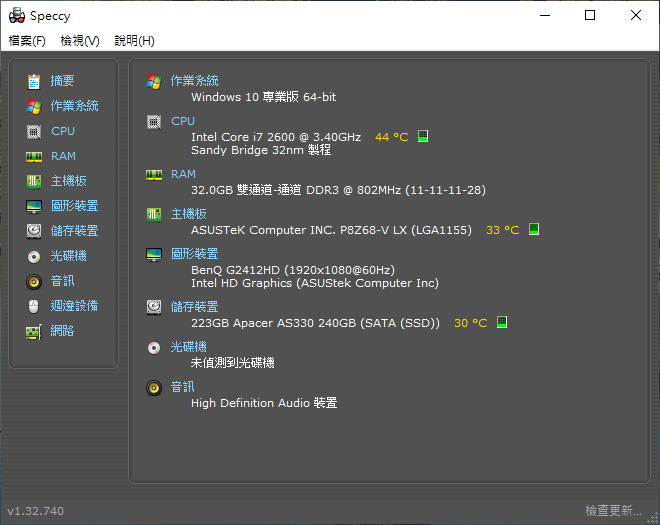
Task: Click 作業系統 heading link in summary
Action: pyautogui.click(x=194, y=81)
